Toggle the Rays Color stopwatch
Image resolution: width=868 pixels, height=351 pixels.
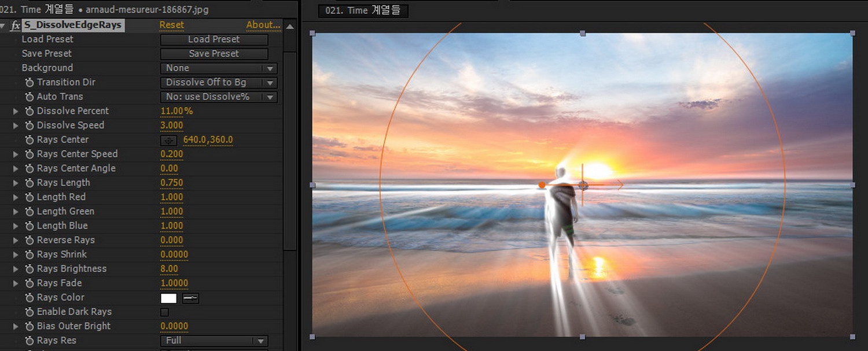[29, 298]
